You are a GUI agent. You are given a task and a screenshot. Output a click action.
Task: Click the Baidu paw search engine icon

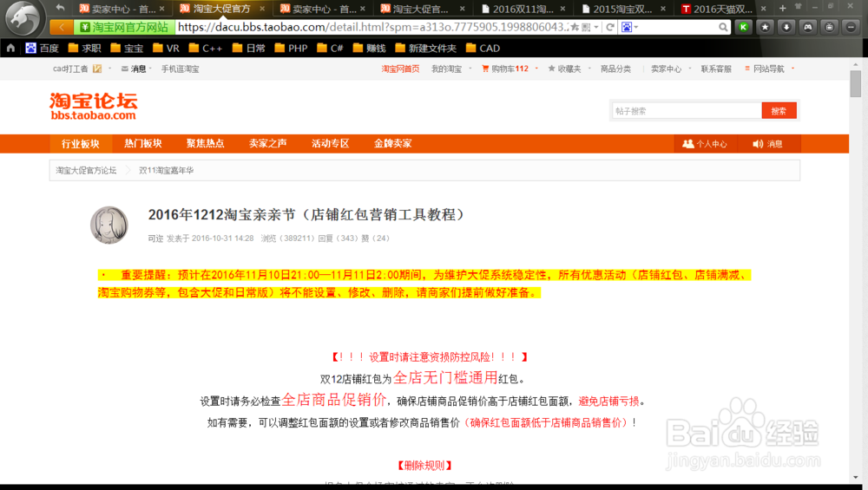tap(627, 27)
